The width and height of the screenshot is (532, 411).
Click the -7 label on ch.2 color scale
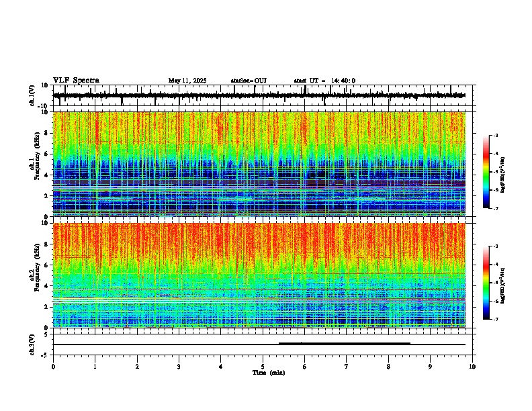point(495,319)
